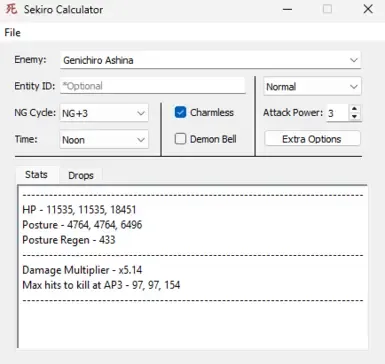385x364 pixels.
Task: Click the Max hits to kill at AP3 line
Action: [x=101, y=285]
